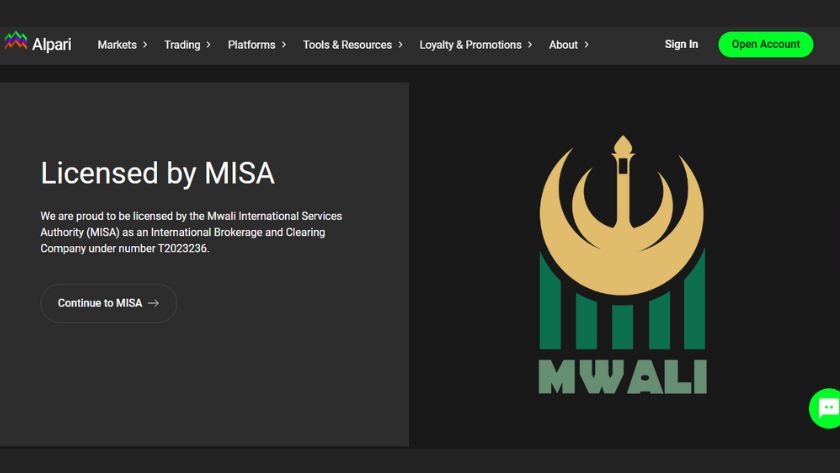The height and width of the screenshot is (473, 840).
Task: Expand the chevron next to Trading
Action: (x=208, y=44)
